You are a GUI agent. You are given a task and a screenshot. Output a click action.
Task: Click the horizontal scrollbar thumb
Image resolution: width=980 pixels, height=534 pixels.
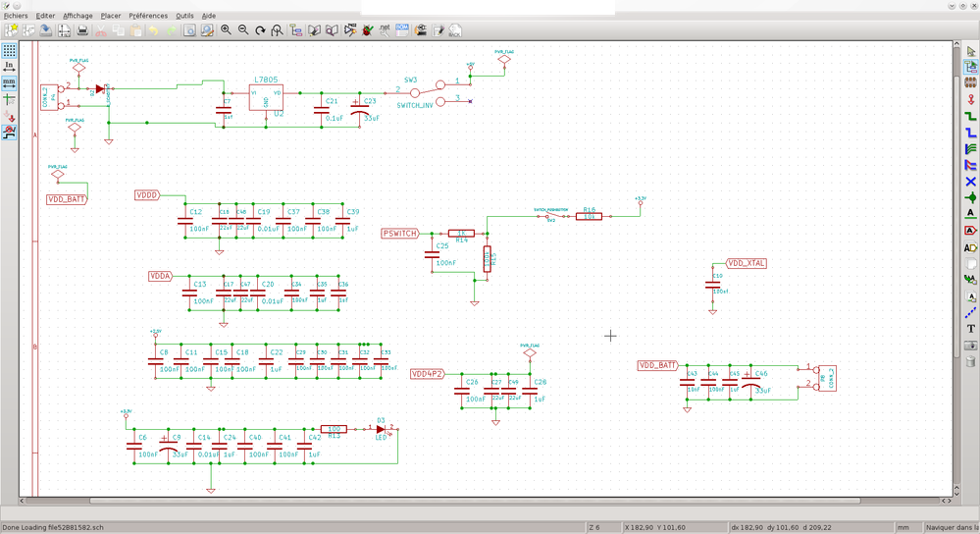[475, 501]
